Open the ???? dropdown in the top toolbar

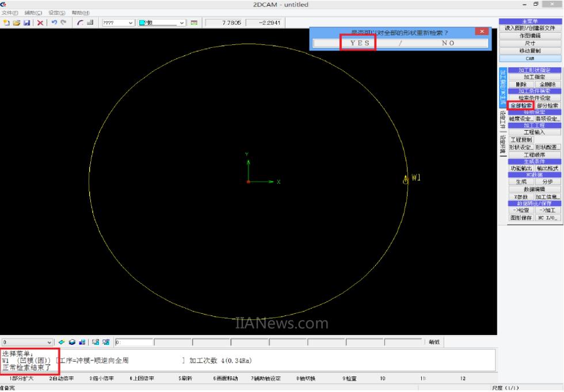click(x=131, y=22)
